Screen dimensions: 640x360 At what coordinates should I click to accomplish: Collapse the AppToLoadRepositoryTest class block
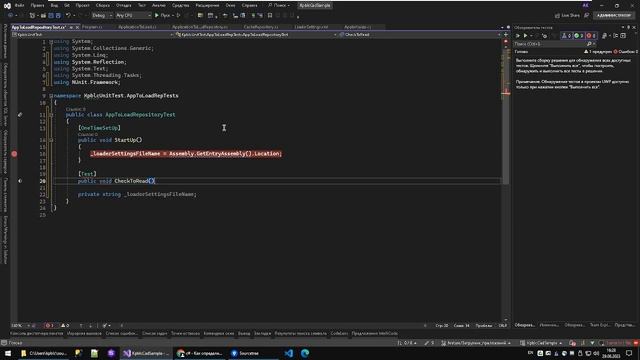[x=51, y=115]
